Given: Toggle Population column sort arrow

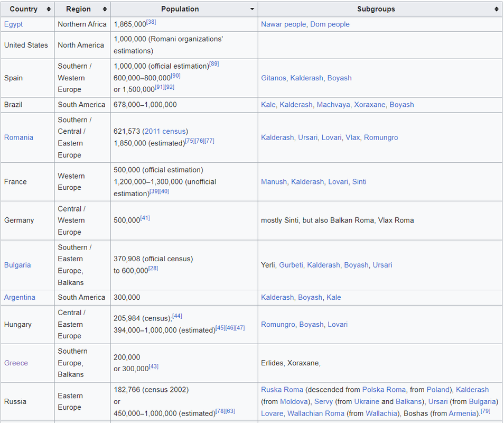Looking at the screenshot, I should [x=253, y=9].
